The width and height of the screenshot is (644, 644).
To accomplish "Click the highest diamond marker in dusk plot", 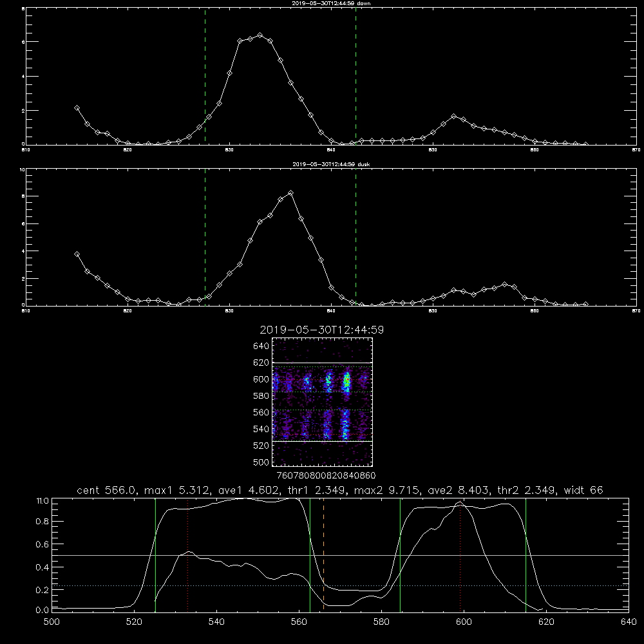I will (x=291, y=193).
